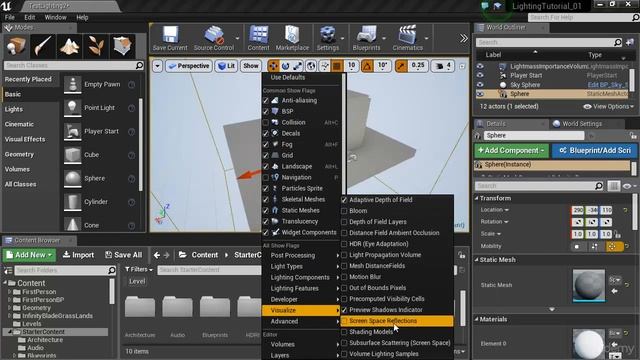Screen dimensions: 640x360
Task: Open Source Control toolbar icon
Action: click(x=214, y=38)
